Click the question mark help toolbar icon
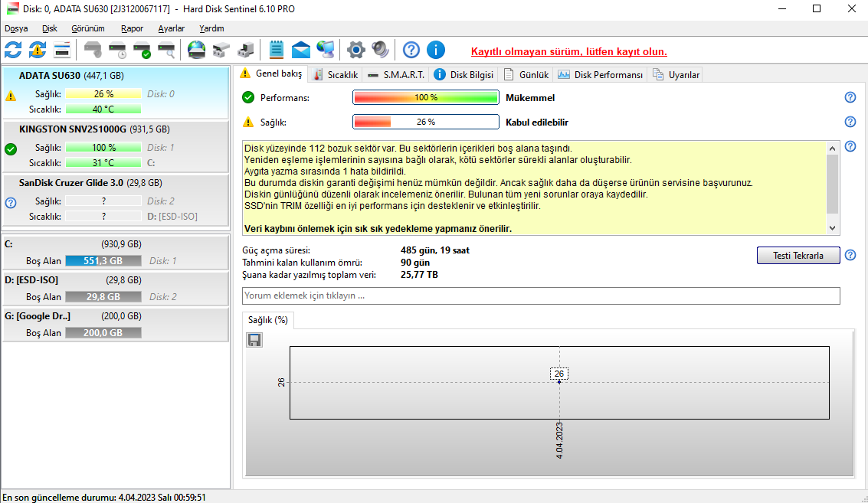868x503 pixels. pos(411,50)
